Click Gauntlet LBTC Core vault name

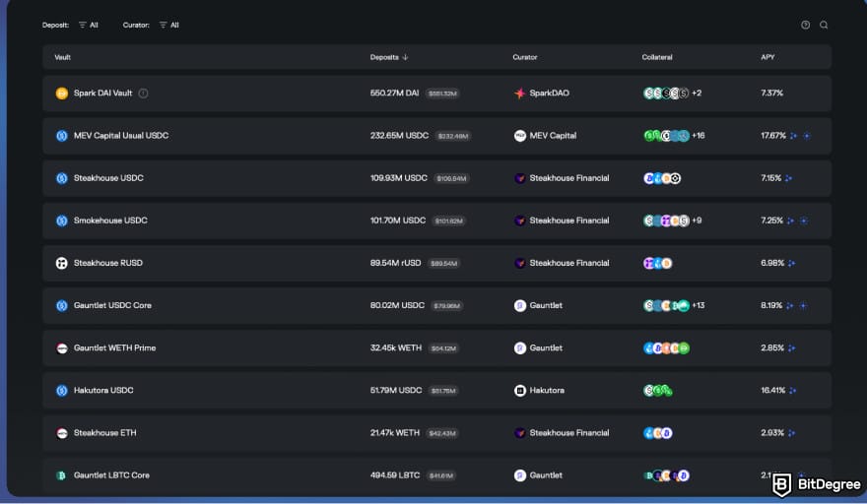(x=111, y=475)
